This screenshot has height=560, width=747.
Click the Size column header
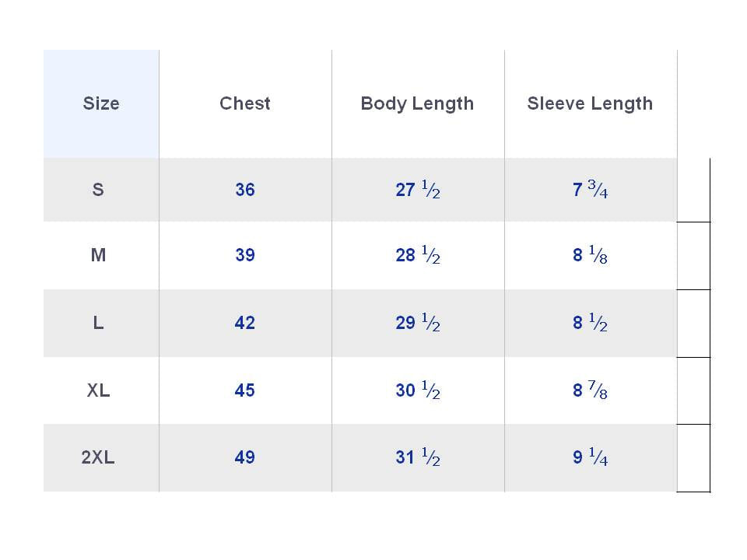pos(101,103)
